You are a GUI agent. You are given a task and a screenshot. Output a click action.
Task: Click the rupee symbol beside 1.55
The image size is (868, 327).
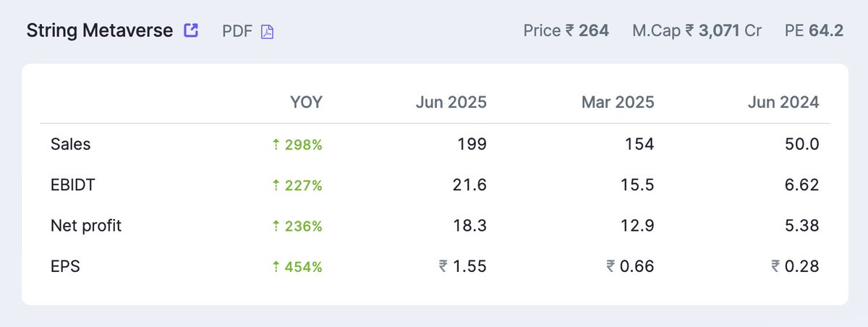tap(443, 267)
